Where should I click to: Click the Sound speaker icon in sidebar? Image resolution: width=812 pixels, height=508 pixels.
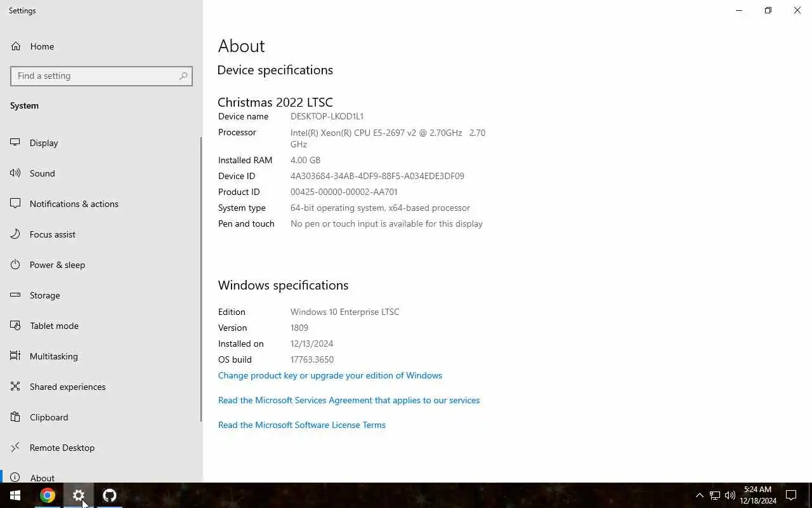[15, 173]
